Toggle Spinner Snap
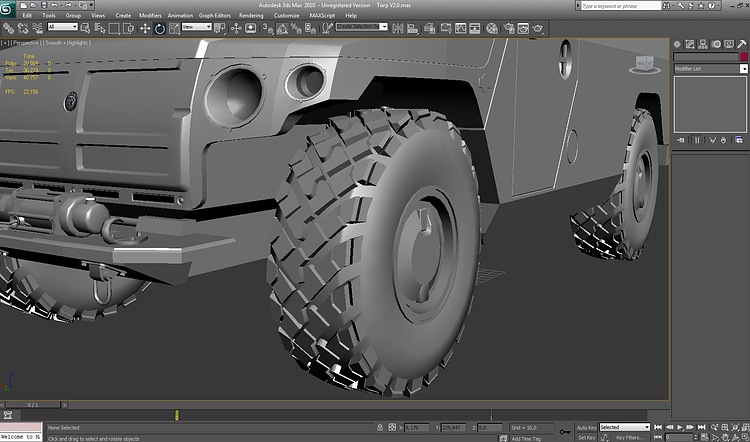The image size is (750, 442). pyautogui.click(x=310, y=29)
